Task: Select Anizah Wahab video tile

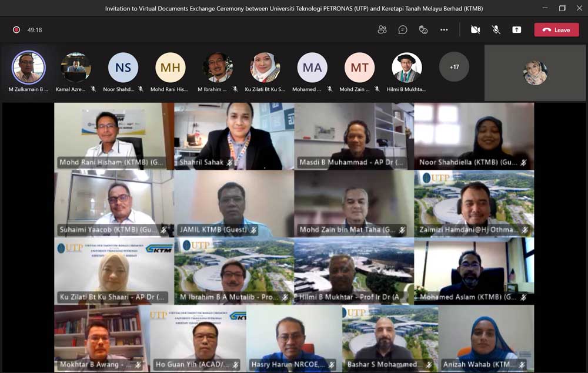Action: 486,338
